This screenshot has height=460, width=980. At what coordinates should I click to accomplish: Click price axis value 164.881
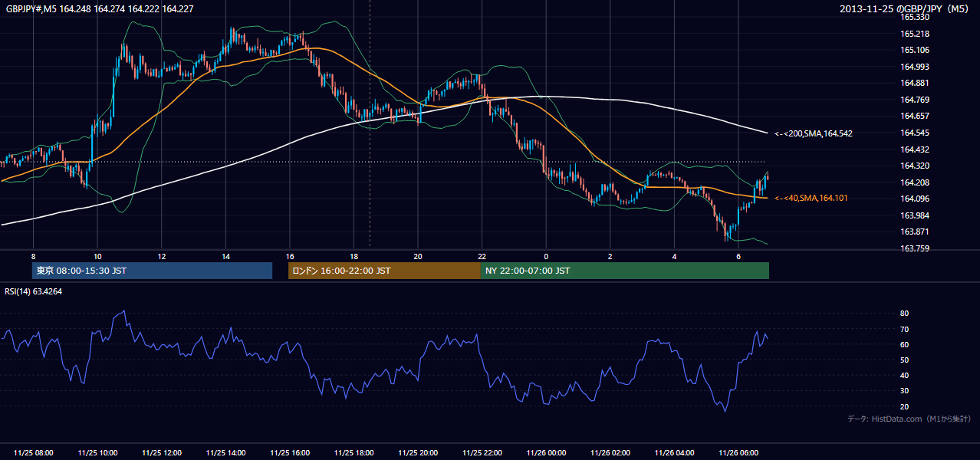tap(914, 83)
